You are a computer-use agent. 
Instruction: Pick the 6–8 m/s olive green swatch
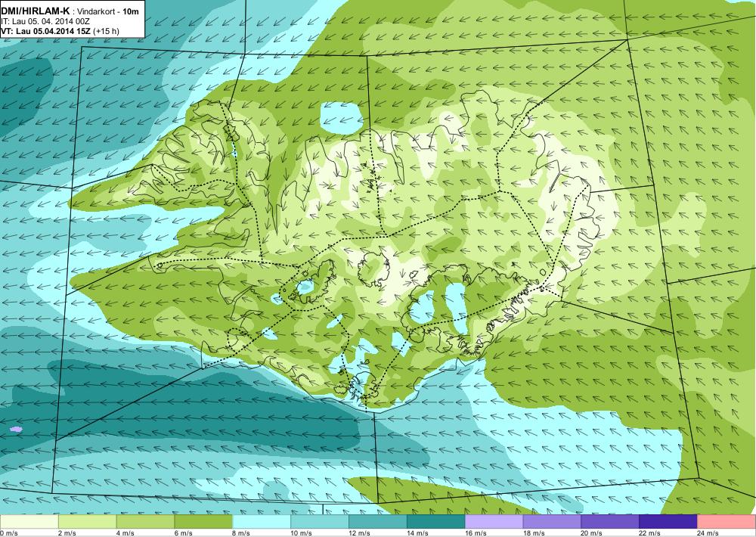pos(203,522)
